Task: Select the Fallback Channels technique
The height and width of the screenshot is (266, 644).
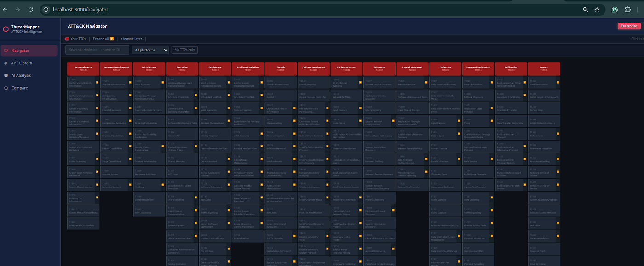Action: pos(478,95)
